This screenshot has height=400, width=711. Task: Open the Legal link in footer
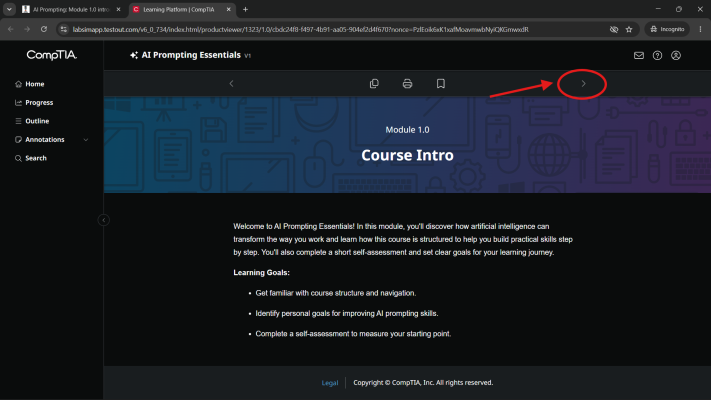click(x=330, y=383)
